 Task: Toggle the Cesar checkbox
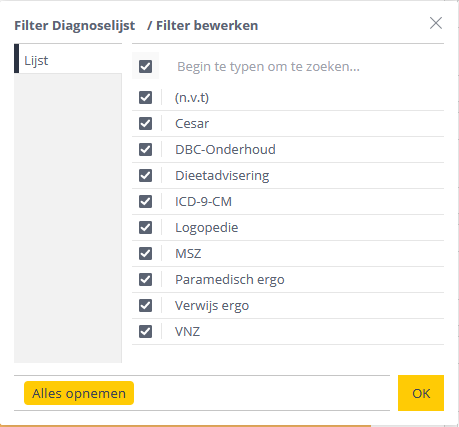(145, 124)
